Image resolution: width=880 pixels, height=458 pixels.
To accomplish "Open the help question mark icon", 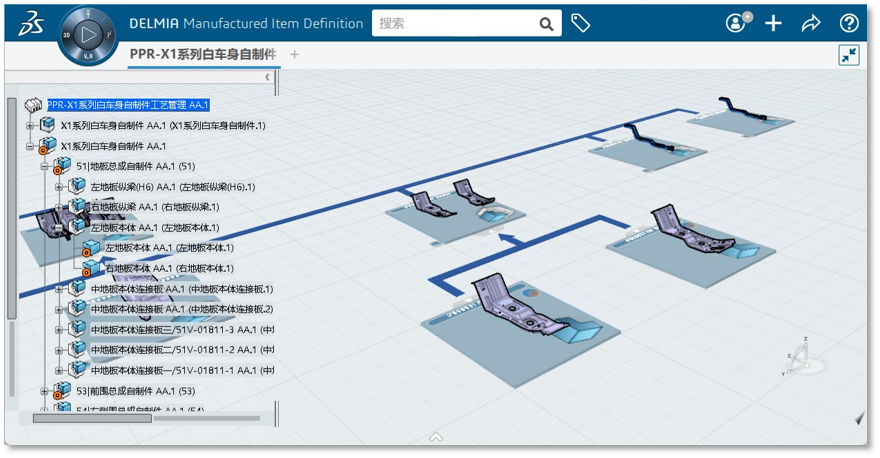I will tap(849, 23).
